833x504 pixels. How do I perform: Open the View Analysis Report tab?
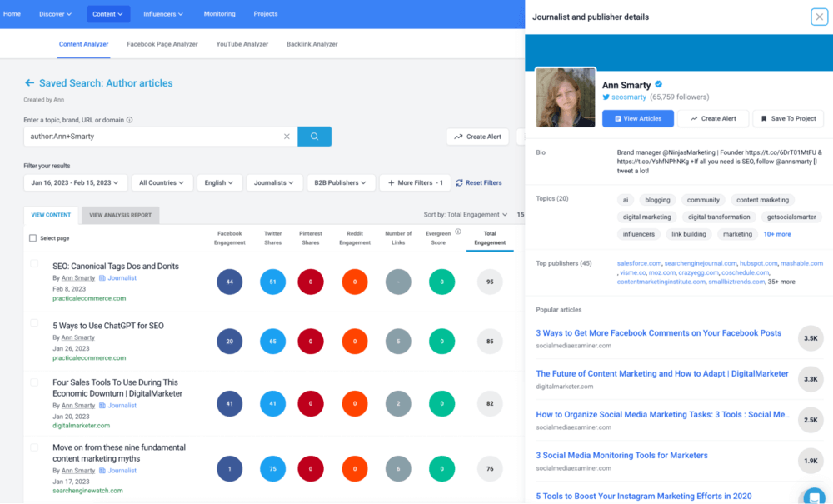[x=121, y=215]
